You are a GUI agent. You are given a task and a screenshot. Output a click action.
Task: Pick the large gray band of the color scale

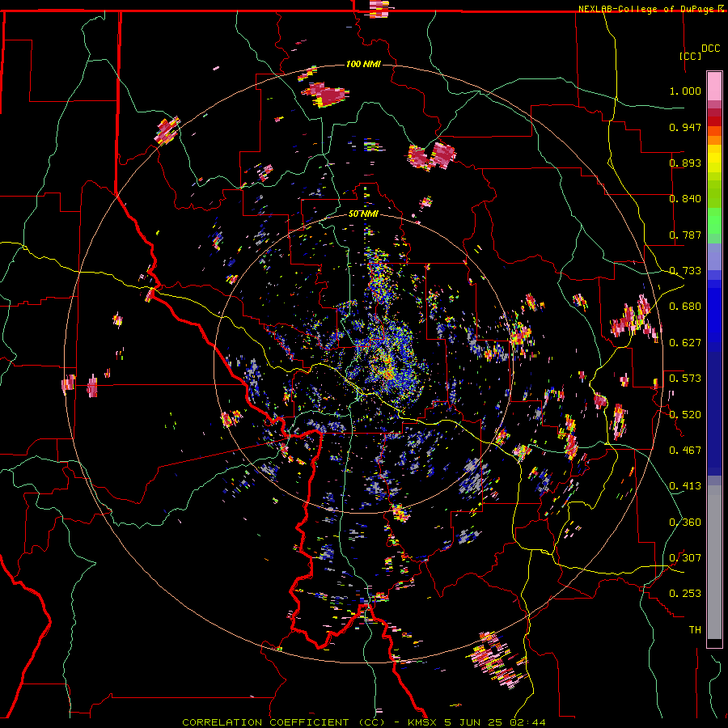tap(714, 562)
